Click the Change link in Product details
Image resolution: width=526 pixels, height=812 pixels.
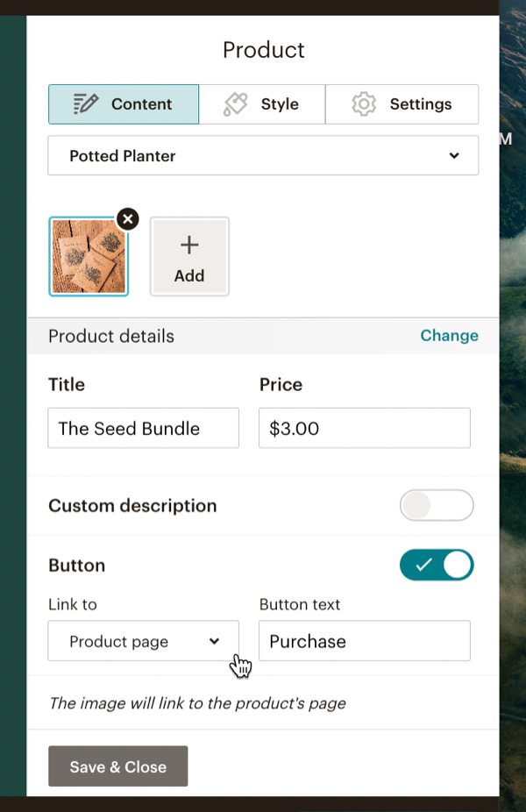449,336
